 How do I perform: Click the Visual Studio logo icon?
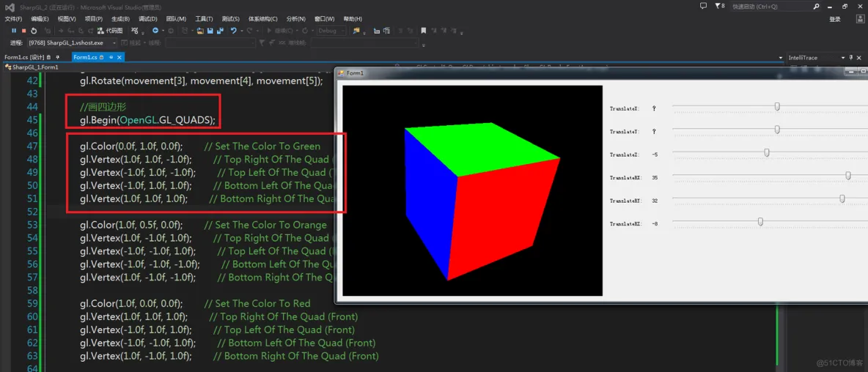9,7
